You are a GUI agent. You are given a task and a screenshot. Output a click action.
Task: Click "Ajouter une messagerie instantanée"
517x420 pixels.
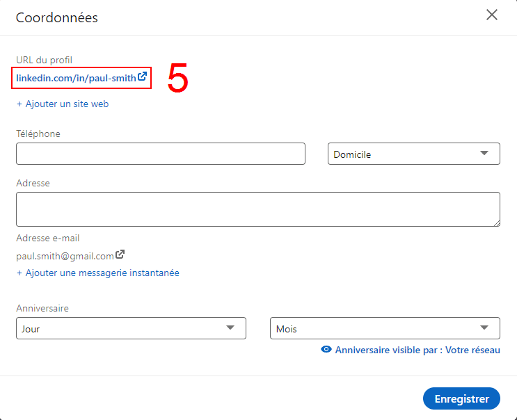pos(98,273)
